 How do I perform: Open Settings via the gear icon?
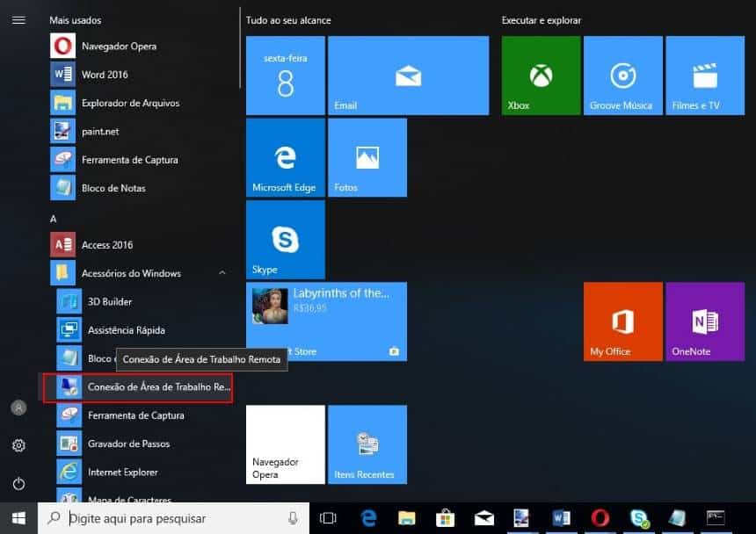point(18,445)
